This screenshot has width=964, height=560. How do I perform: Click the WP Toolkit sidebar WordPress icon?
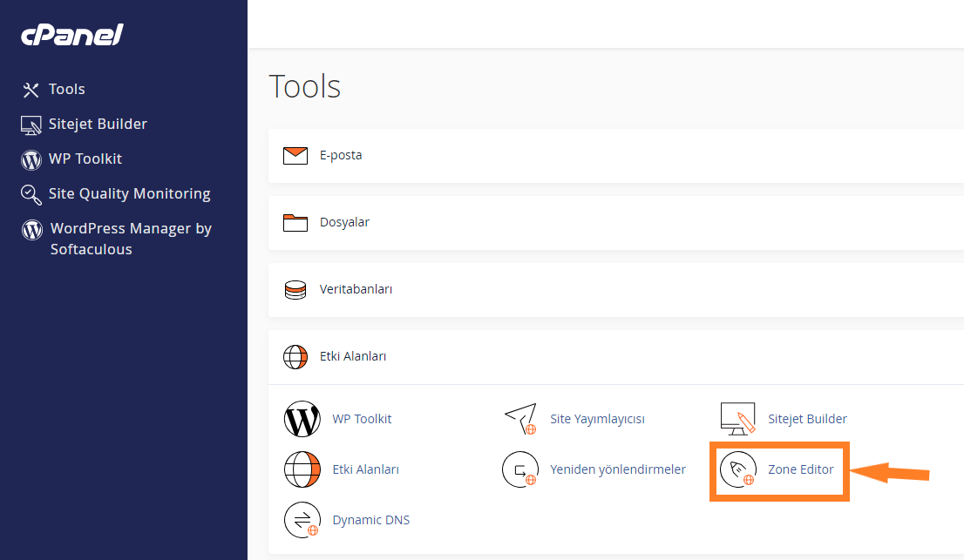(x=31, y=159)
